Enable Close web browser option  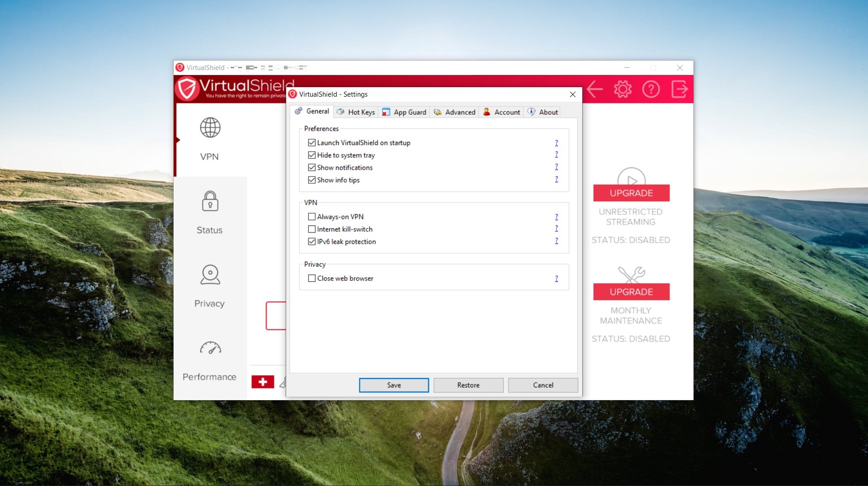(x=311, y=278)
